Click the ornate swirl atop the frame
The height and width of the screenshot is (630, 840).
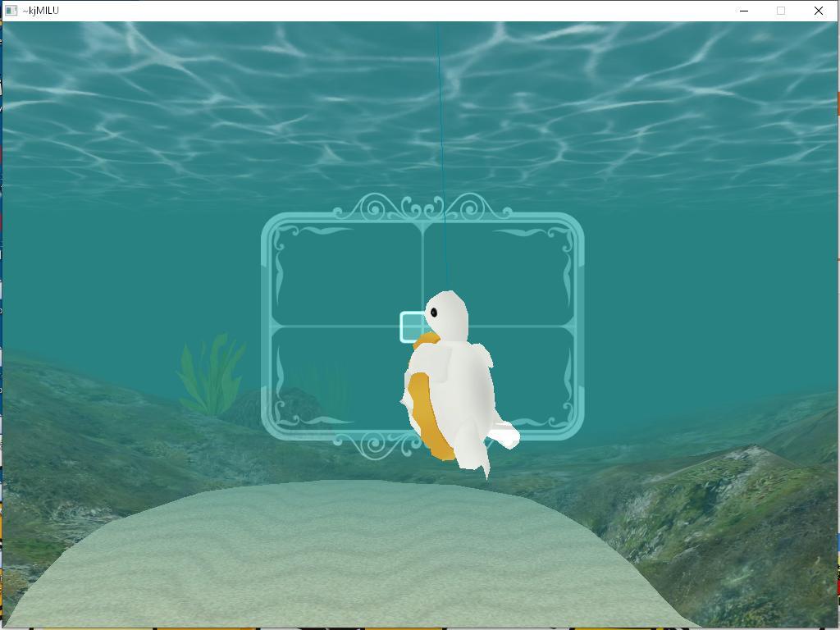422,208
